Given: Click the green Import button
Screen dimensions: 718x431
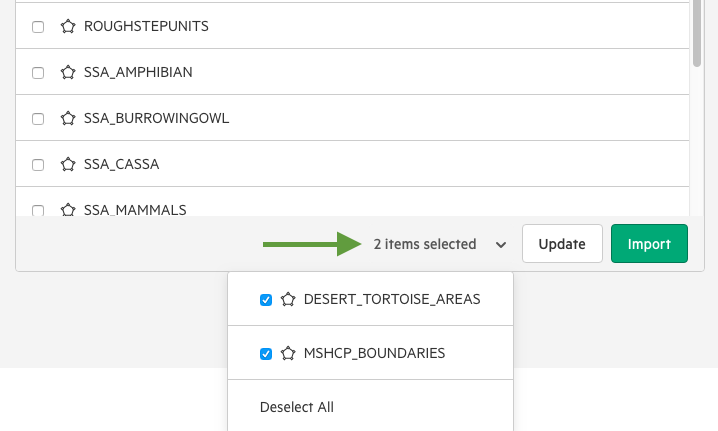Looking at the screenshot, I should click(649, 244).
